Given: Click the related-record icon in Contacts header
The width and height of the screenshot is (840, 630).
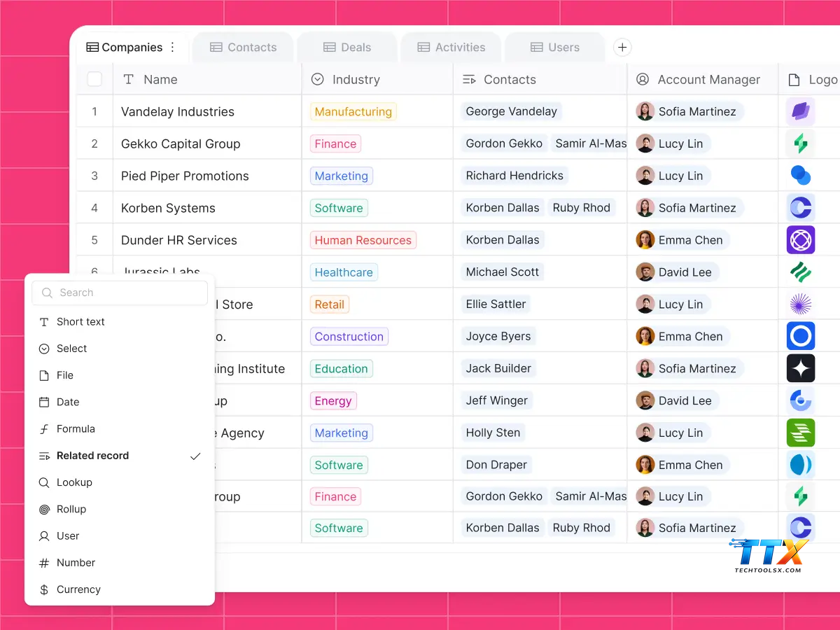Looking at the screenshot, I should (x=469, y=80).
